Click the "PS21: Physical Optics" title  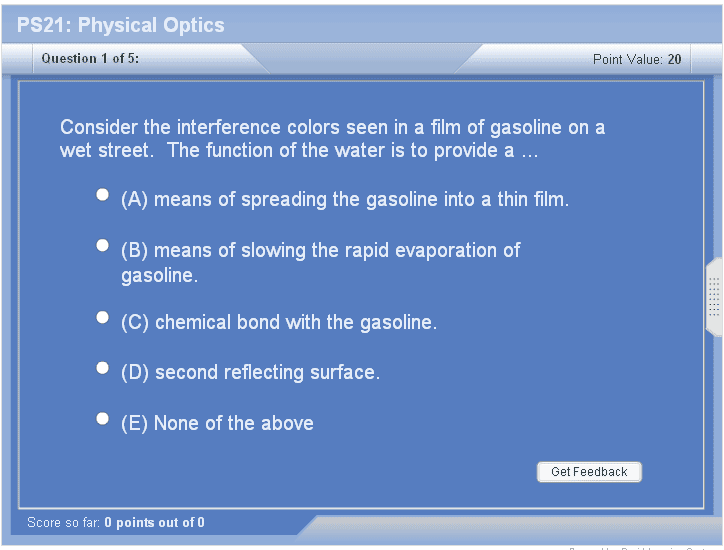(x=121, y=25)
